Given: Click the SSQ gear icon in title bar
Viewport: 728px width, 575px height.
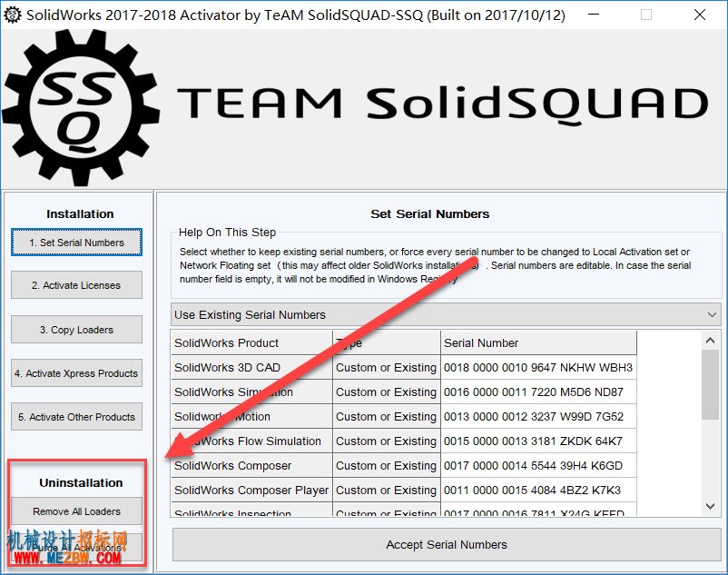Looking at the screenshot, I should 12,15.
